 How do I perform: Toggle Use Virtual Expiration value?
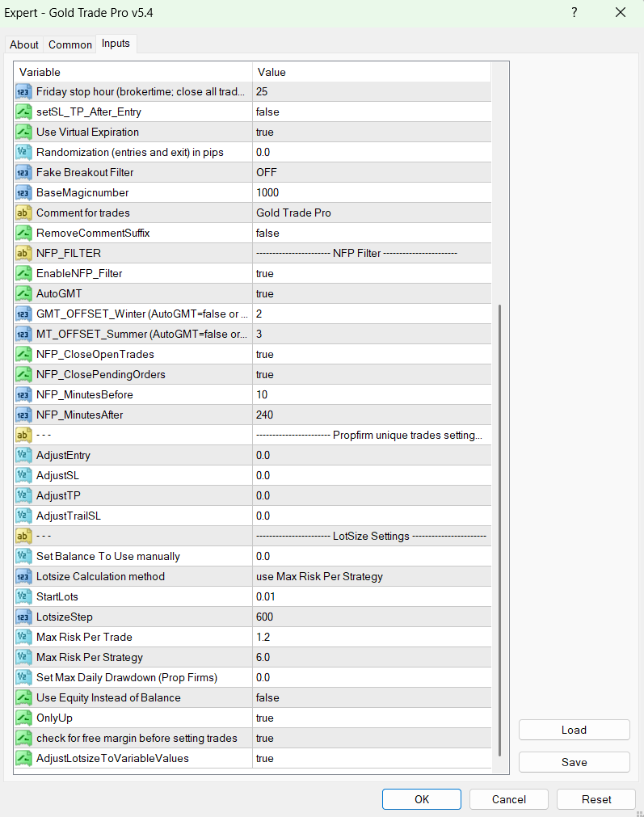click(371, 132)
